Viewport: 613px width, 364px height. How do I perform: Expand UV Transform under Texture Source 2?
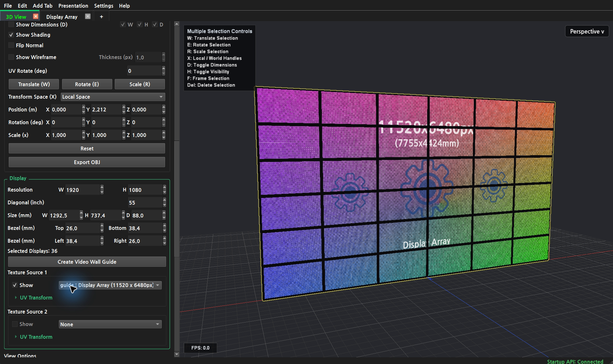pos(34,337)
